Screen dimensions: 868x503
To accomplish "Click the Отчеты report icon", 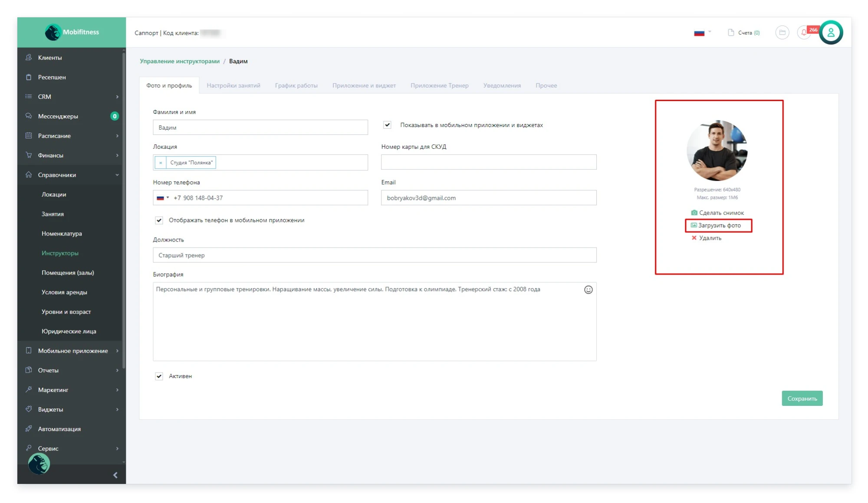I will click(29, 370).
